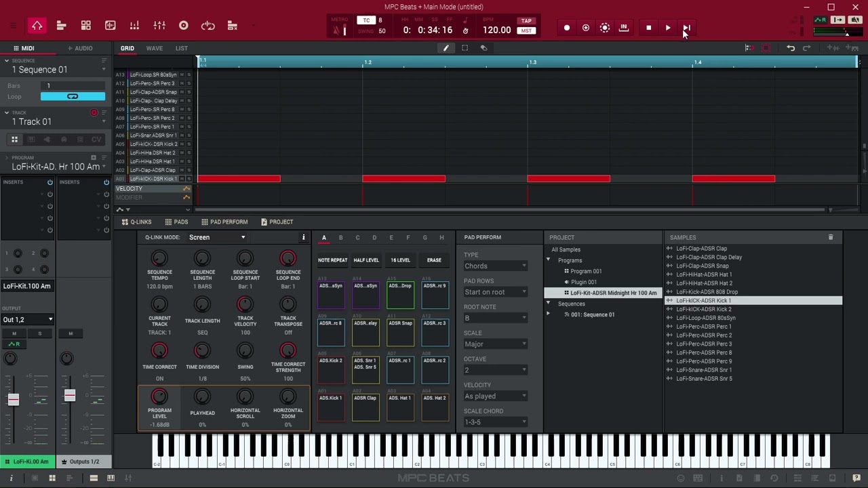This screenshot has height=488, width=868.
Task: Open the PAD PERFORM tab
Action: (x=224, y=222)
